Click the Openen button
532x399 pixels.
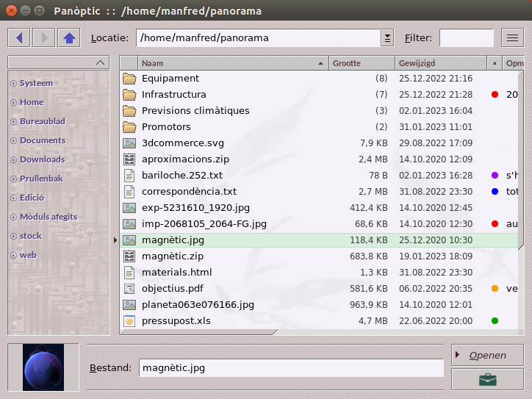488,355
